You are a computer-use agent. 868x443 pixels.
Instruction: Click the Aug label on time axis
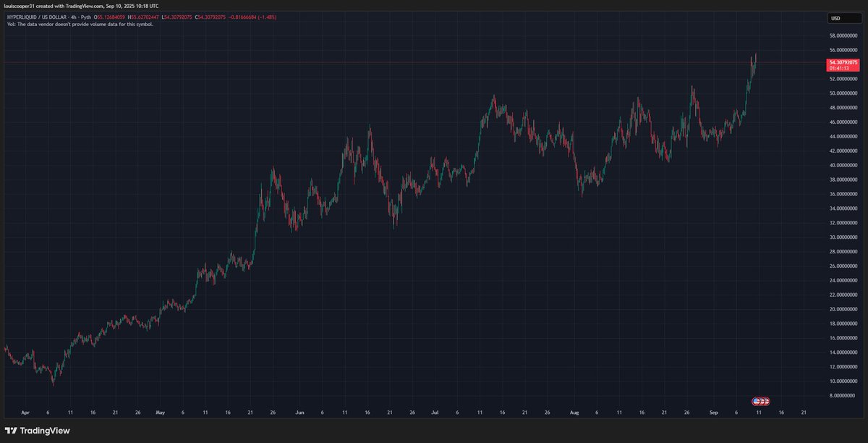(x=574, y=413)
